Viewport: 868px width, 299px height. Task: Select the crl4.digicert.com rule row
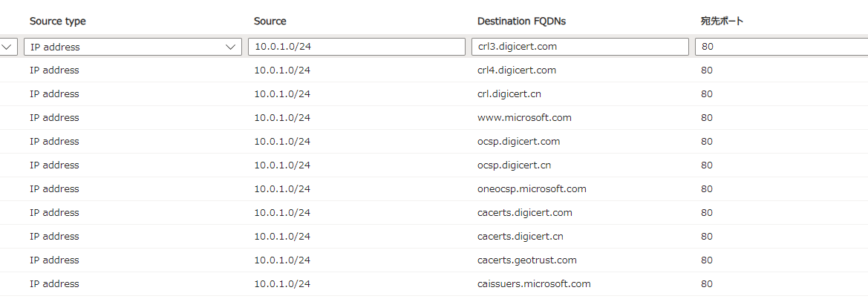click(517, 70)
